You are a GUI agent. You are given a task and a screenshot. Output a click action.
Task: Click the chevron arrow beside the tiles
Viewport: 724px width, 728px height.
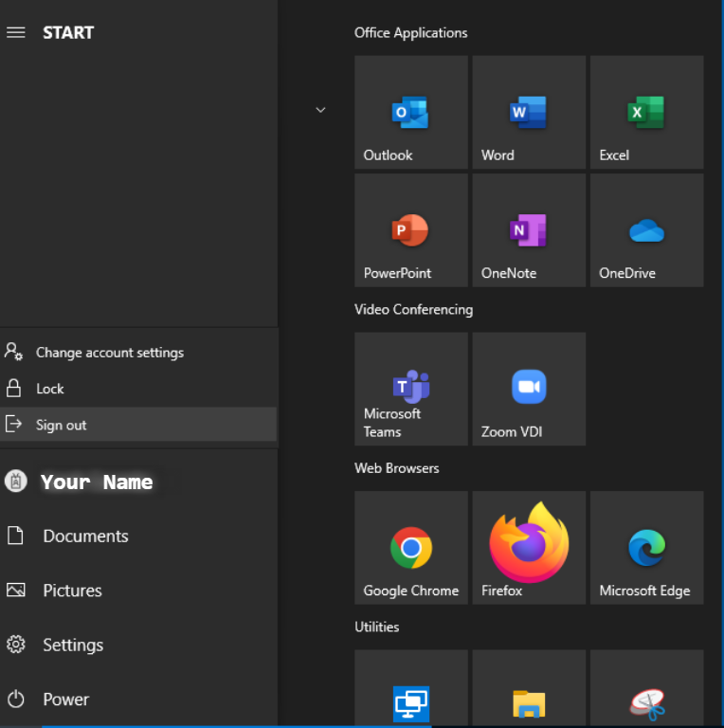pos(320,110)
